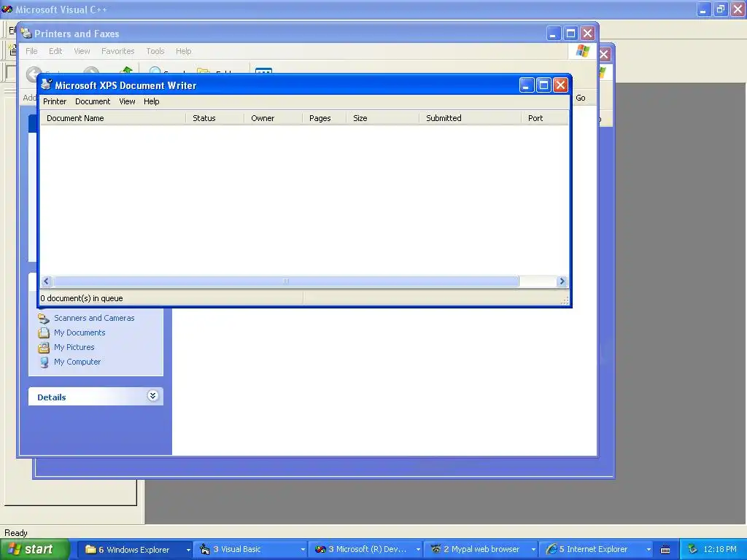Screen dimensions: 747x560
Task: Click the Internet Explorer icon on the taskbar
Action: [551, 550]
